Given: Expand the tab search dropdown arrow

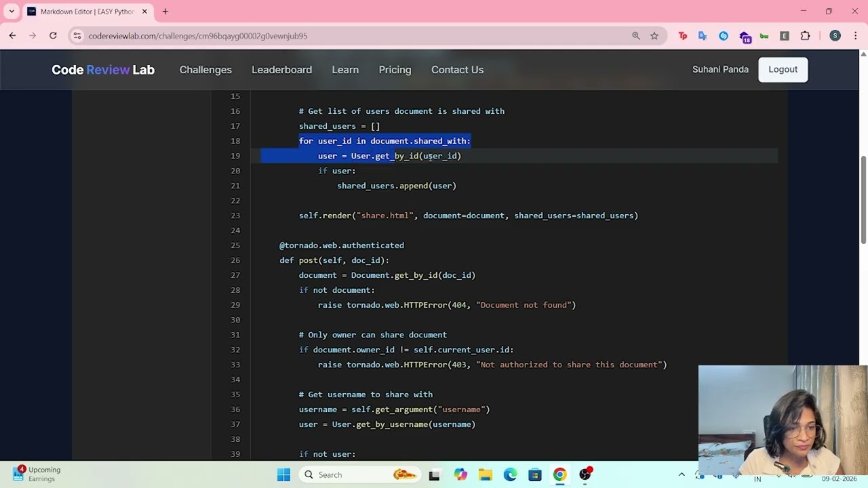Looking at the screenshot, I should 12,12.
